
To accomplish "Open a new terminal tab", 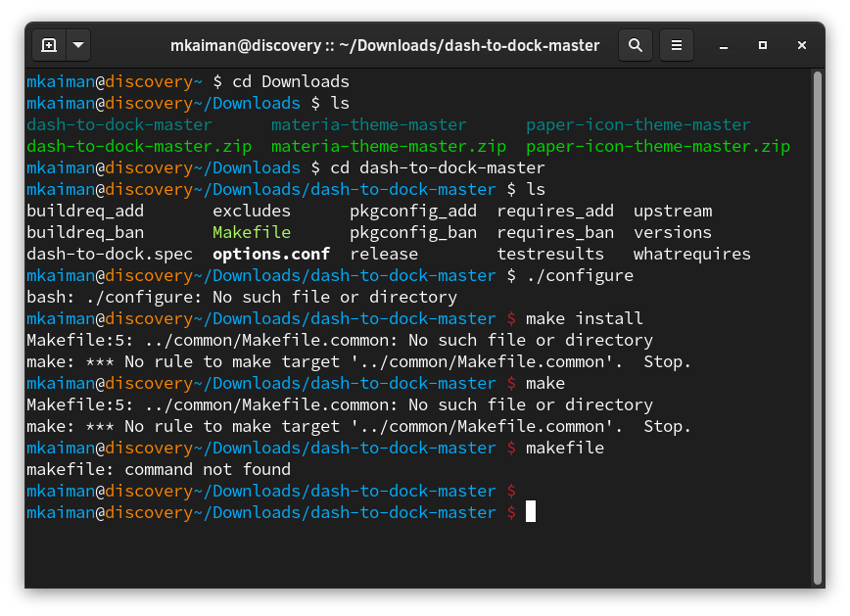I will [x=49, y=45].
